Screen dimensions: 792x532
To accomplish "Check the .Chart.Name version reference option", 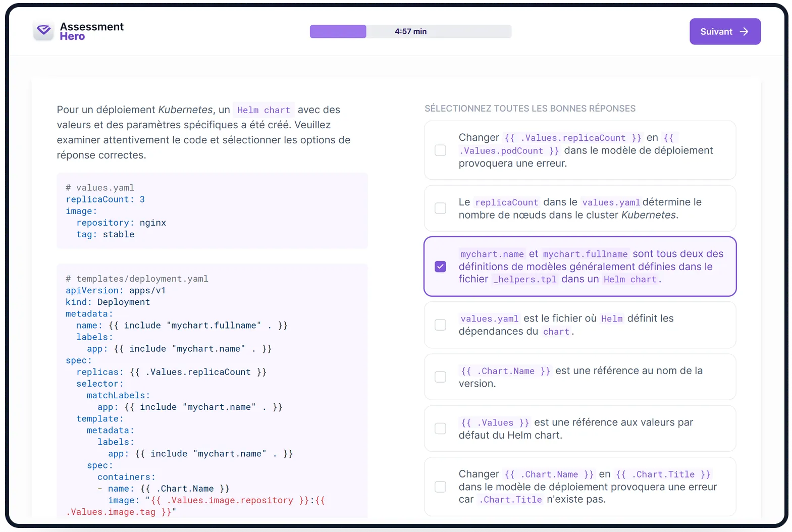I will 440,377.
